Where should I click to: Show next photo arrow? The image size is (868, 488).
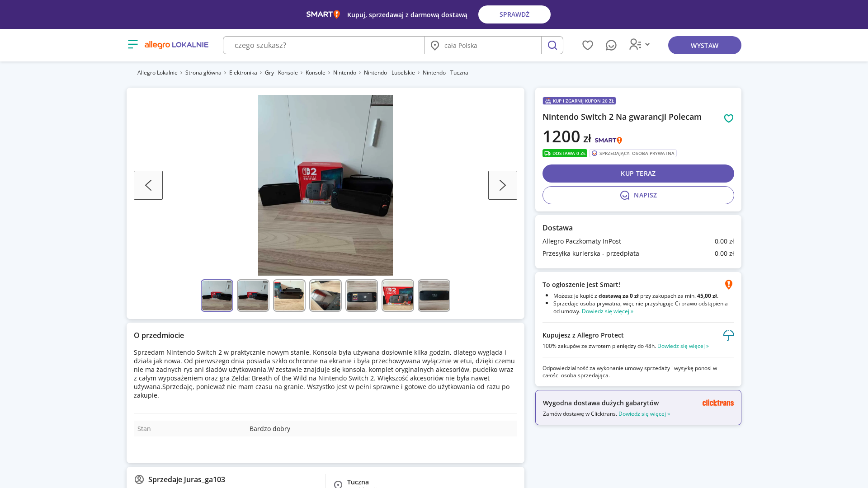pos(502,185)
